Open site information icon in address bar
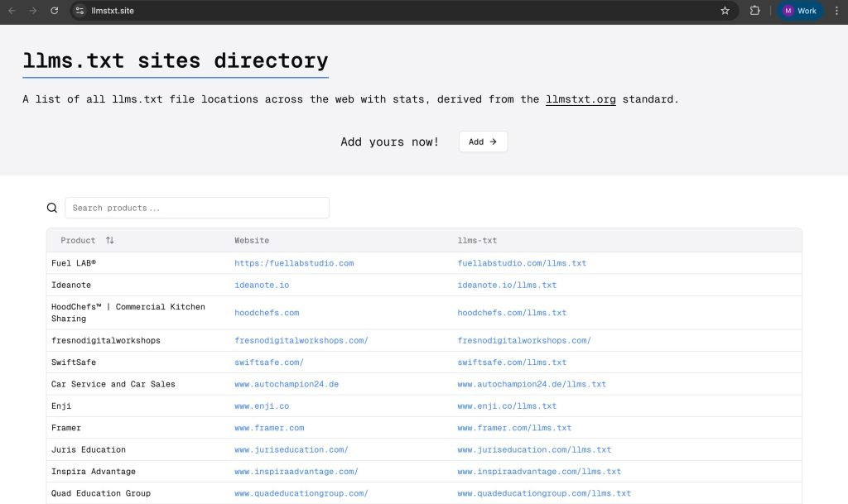 tap(79, 11)
